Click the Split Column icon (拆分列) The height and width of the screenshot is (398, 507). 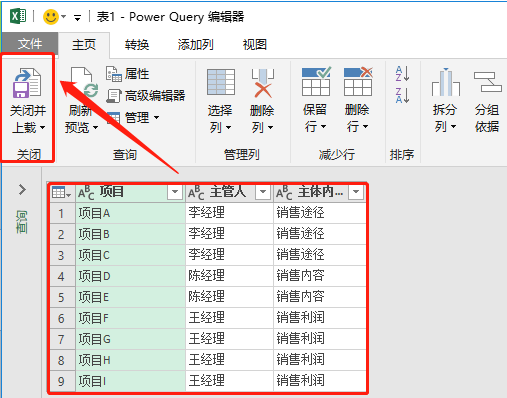[x=446, y=82]
